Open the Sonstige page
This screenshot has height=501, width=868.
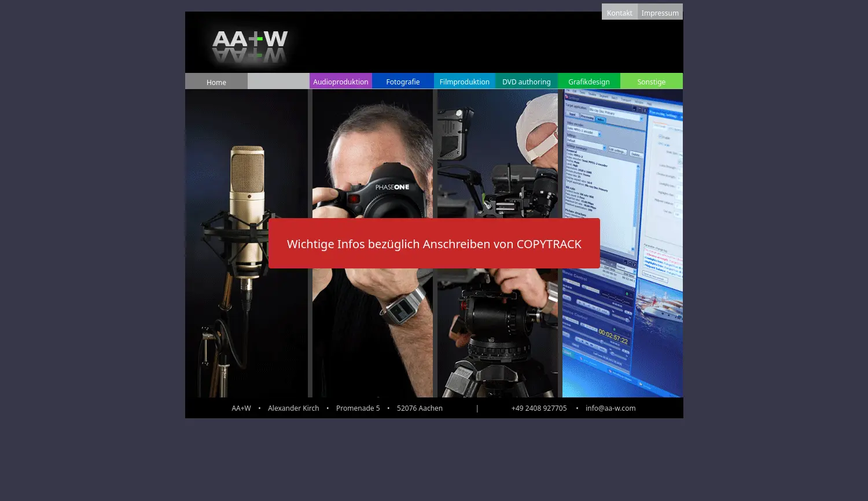651,82
